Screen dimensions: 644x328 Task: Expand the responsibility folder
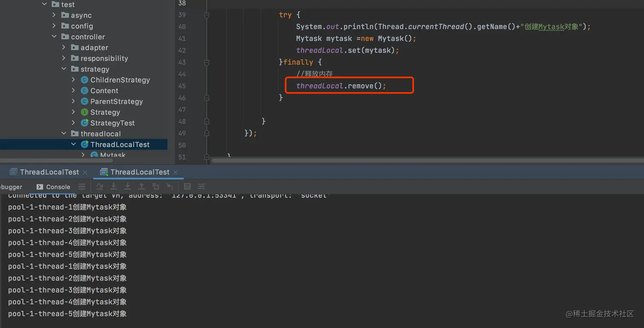click(x=63, y=58)
